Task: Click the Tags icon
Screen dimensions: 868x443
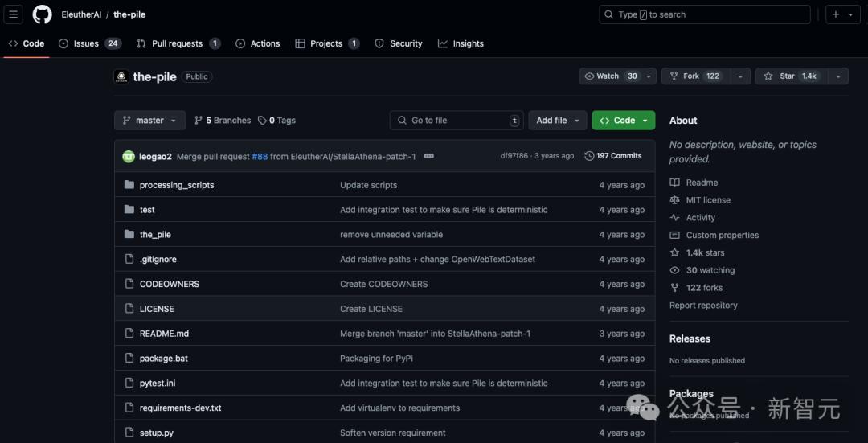Action: 262,121
